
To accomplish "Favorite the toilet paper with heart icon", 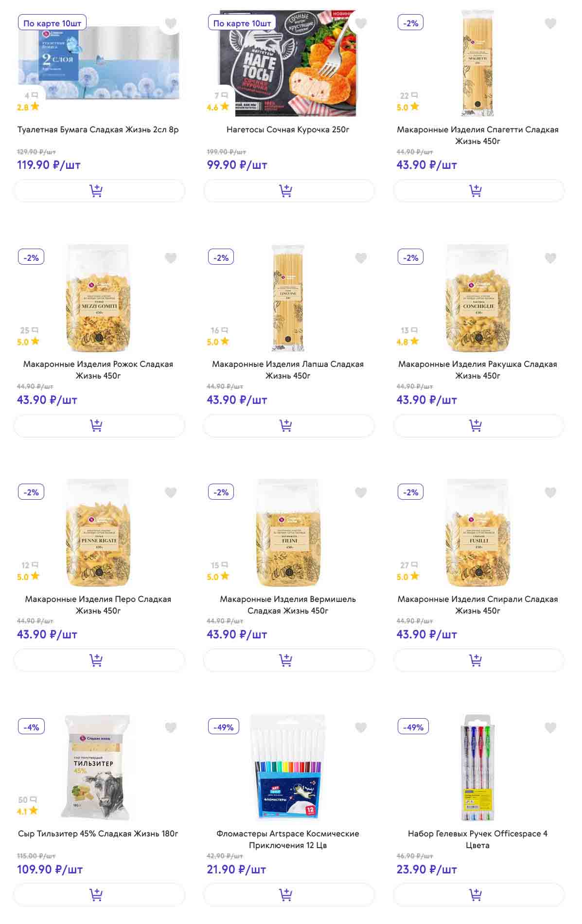I will pos(171,23).
